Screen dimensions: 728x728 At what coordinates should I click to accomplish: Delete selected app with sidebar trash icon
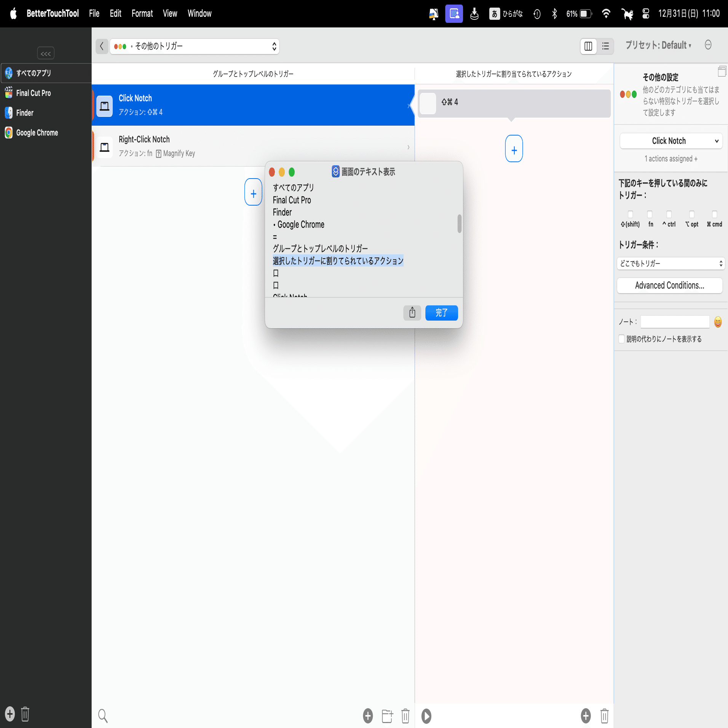click(25, 714)
